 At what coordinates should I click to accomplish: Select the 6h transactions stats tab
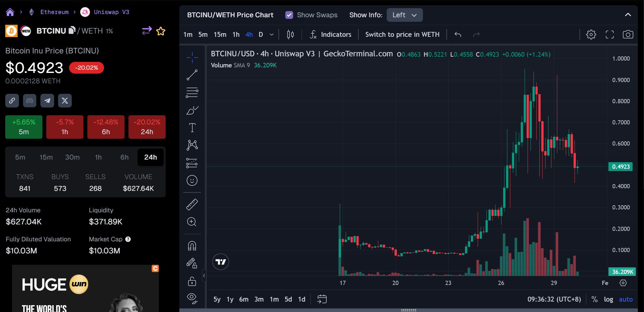pos(125,157)
